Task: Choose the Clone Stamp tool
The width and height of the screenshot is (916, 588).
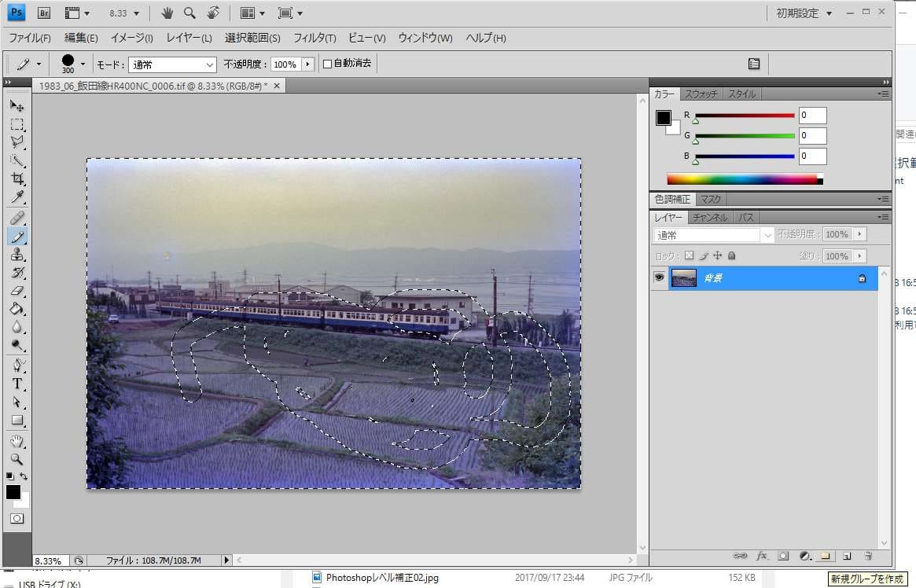Action: 17,255
